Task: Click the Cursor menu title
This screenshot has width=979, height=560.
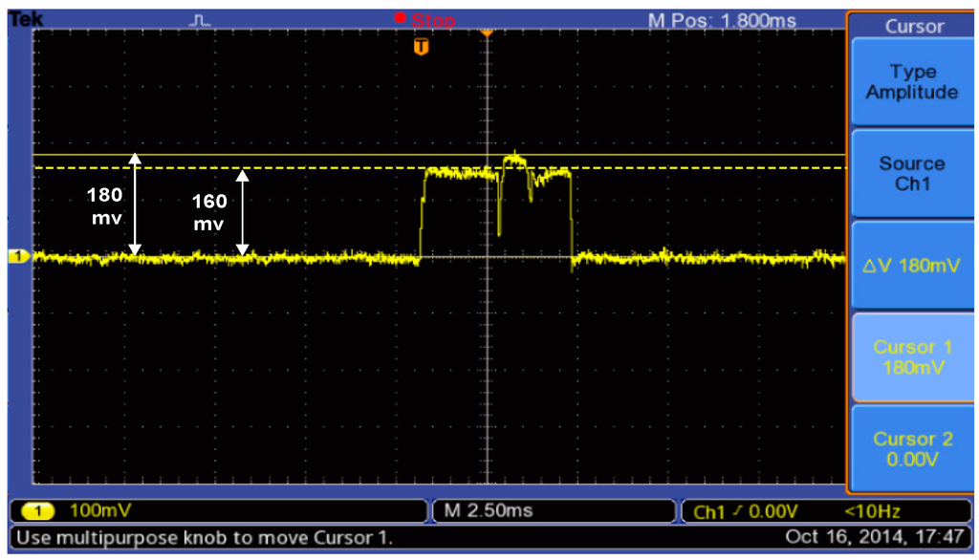Action: click(914, 26)
